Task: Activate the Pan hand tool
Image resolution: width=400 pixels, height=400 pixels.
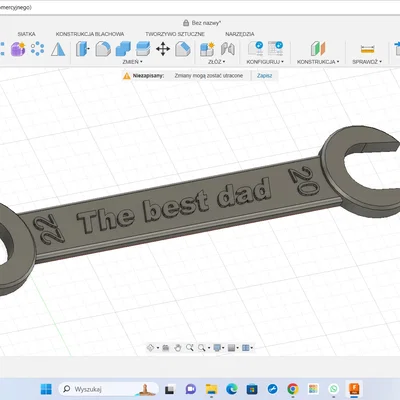Action: [x=178, y=348]
